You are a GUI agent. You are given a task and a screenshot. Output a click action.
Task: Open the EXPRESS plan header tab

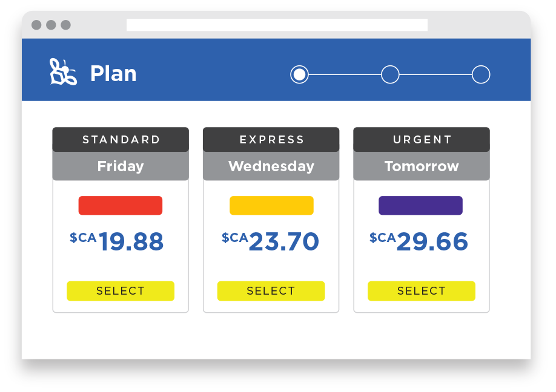tap(271, 140)
